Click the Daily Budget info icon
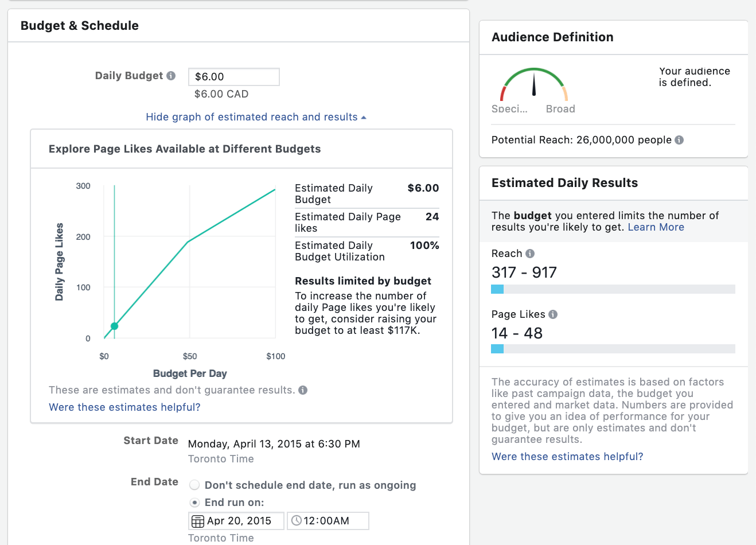The width and height of the screenshot is (756, 545). [171, 76]
